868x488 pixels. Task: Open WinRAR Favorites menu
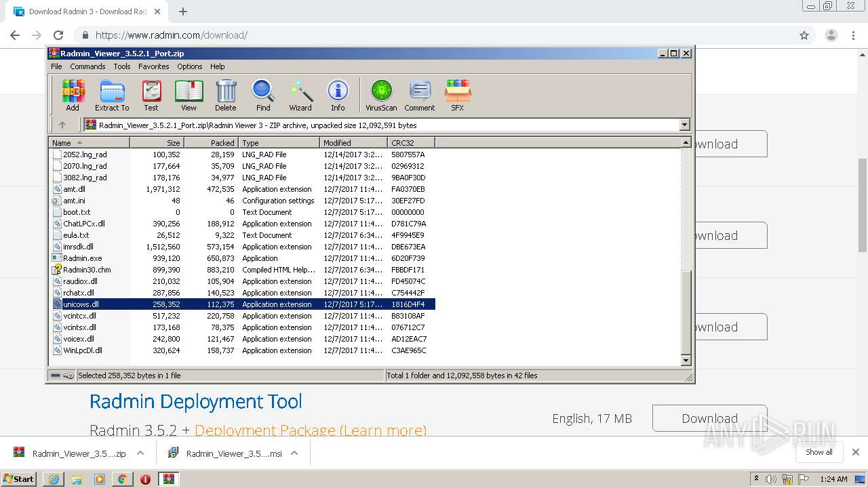tap(154, 66)
